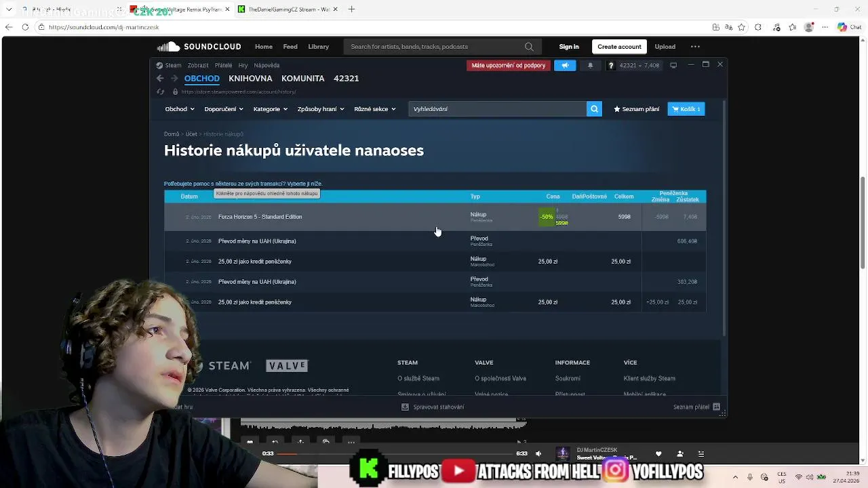
Task: Switch to KOMUNITA tab
Action: click(302, 79)
